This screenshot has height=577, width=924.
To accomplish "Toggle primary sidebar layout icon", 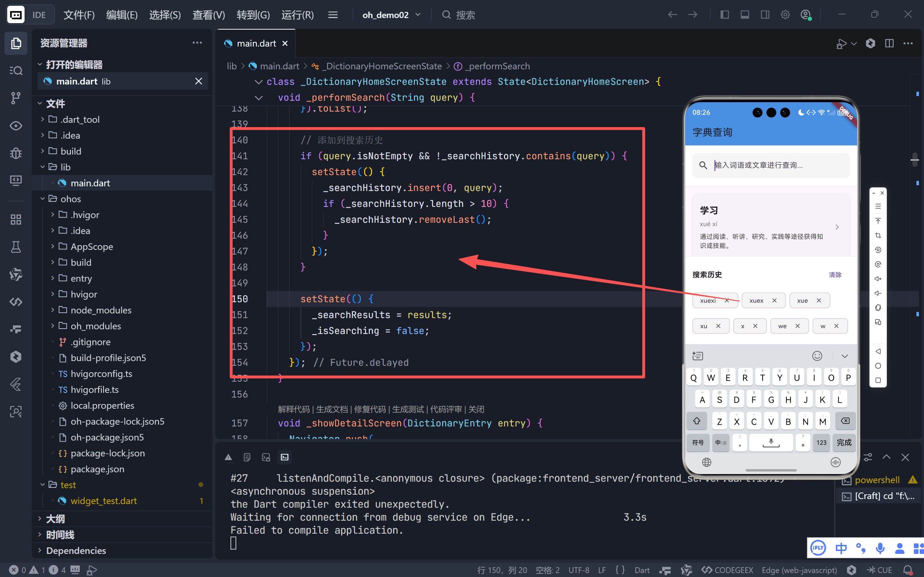I will (724, 15).
